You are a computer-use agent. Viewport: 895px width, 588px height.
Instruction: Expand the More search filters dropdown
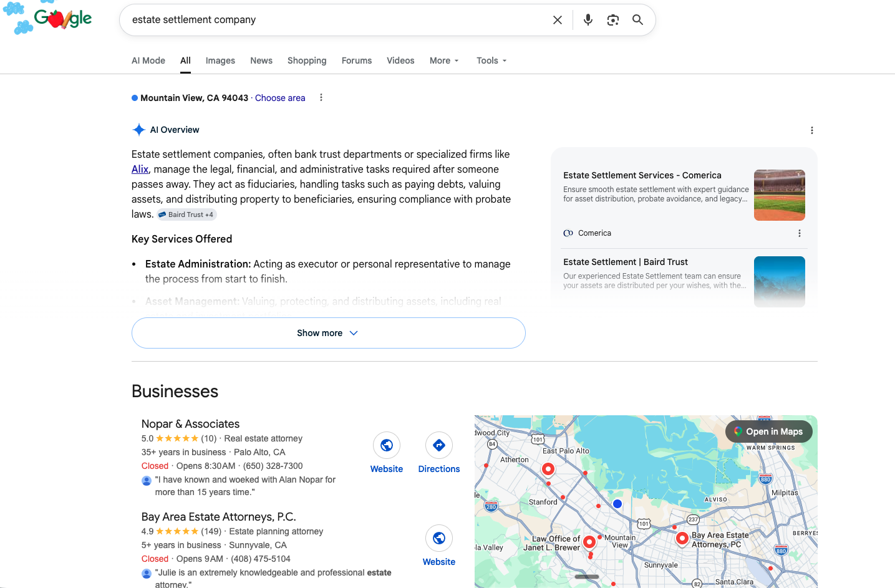444,60
